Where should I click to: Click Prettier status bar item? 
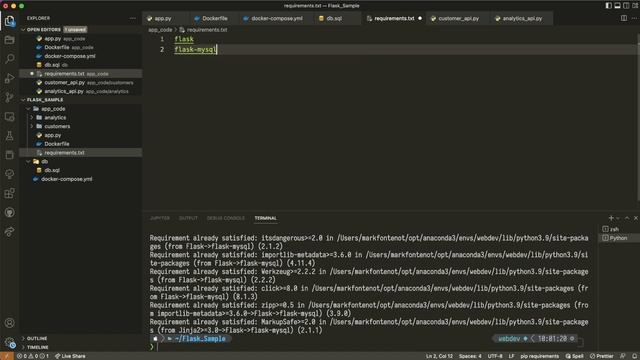602,356
